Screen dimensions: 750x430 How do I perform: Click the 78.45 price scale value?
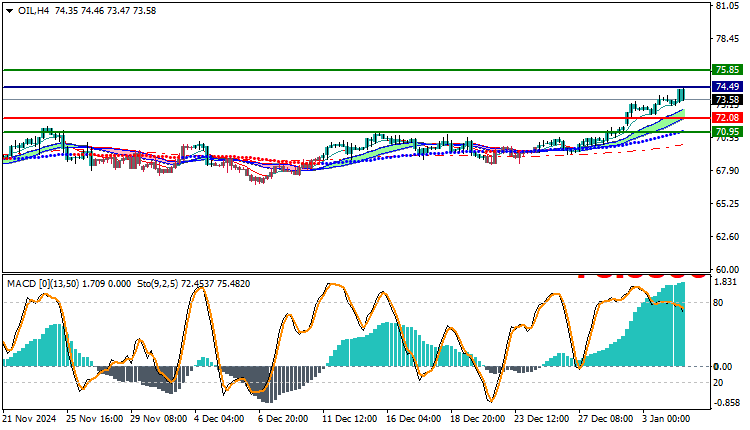pyautogui.click(x=727, y=39)
